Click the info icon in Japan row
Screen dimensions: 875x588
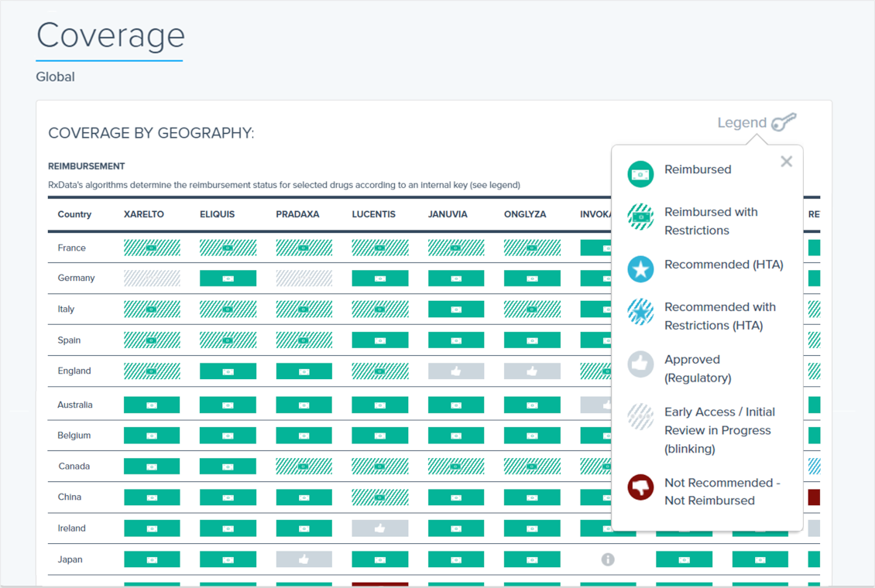tap(608, 559)
